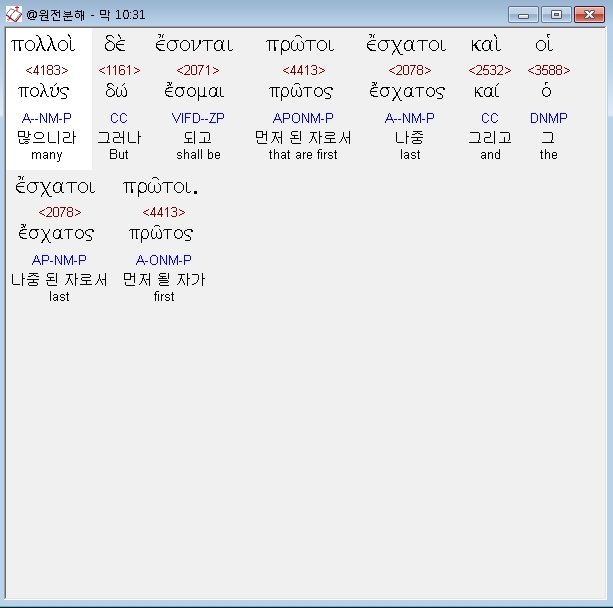613x608 pixels.
Task: Click the CC code under καί
Action: (489, 118)
